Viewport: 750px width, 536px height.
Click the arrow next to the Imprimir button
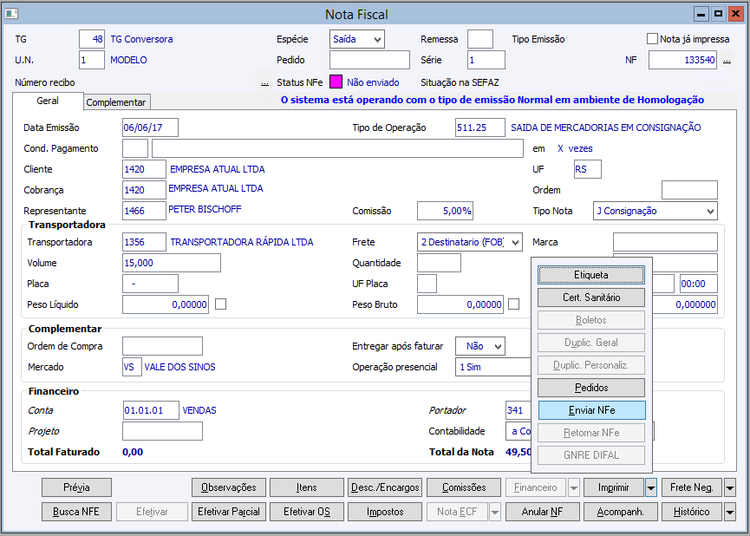click(x=651, y=488)
